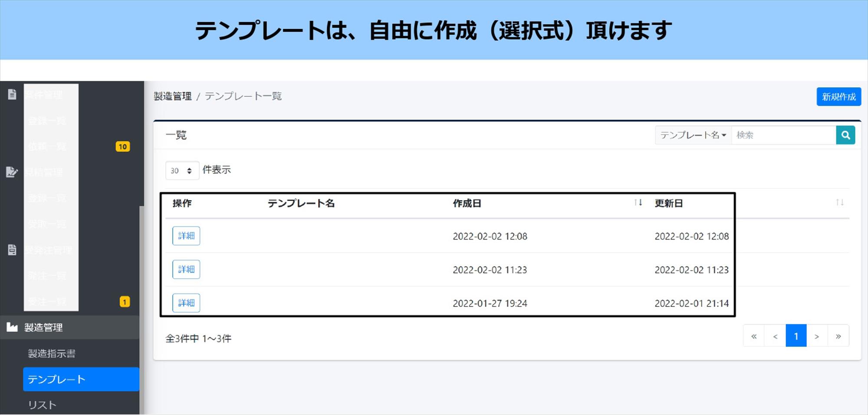Click the order document icon in sidebar
The height and width of the screenshot is (415, 868).
12,250
